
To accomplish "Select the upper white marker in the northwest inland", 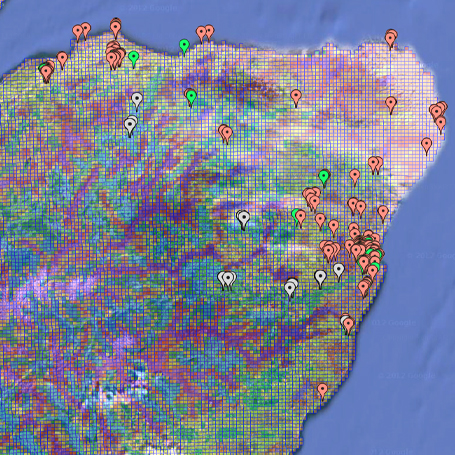I will (x=137, y=100).
